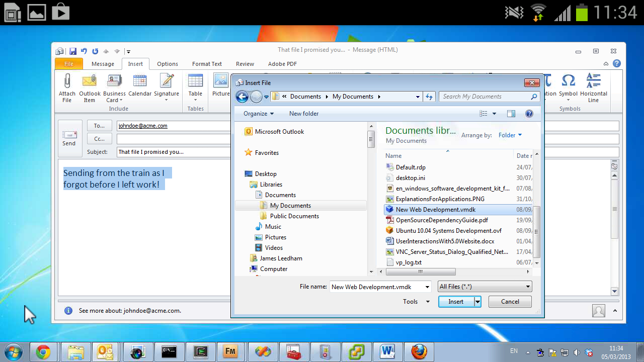Open the change-view options dropdown arrow
This screenshot has width=644, height=362.
[495, 114]
